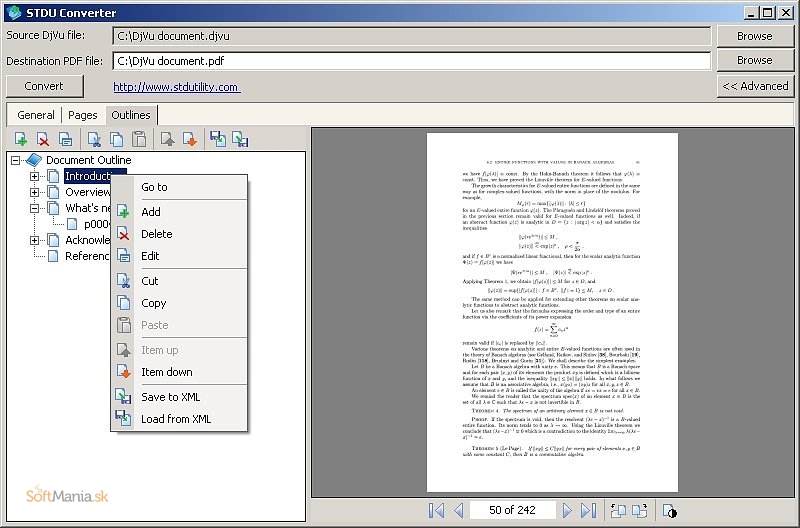Choose Save to XML in the context menu
Image resolution: width=800 pixels, height=528 pixels.
179,397
